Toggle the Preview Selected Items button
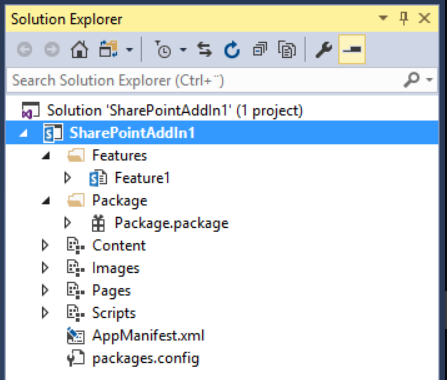 [352, 49]
